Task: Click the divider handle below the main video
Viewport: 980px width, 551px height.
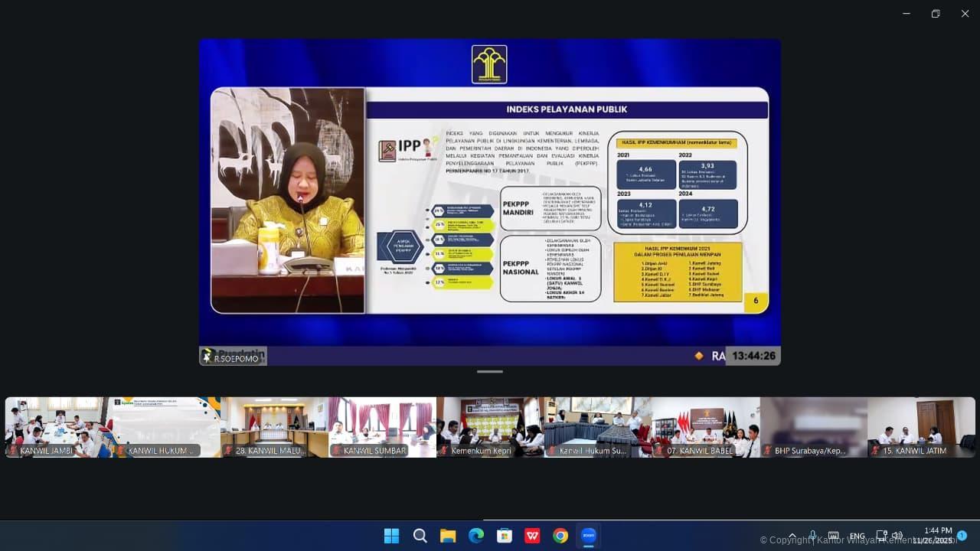Action: pyautogui.click(x=490, y=372)
